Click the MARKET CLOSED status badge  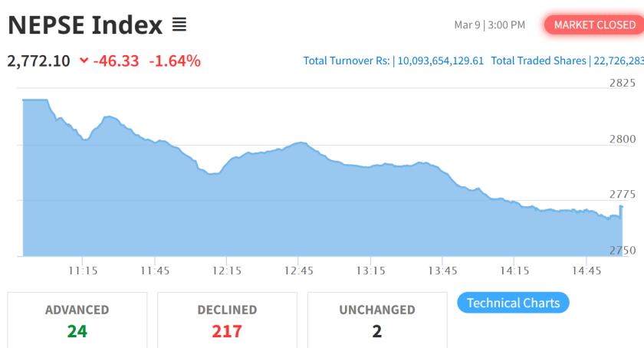(x=594, y=25)
